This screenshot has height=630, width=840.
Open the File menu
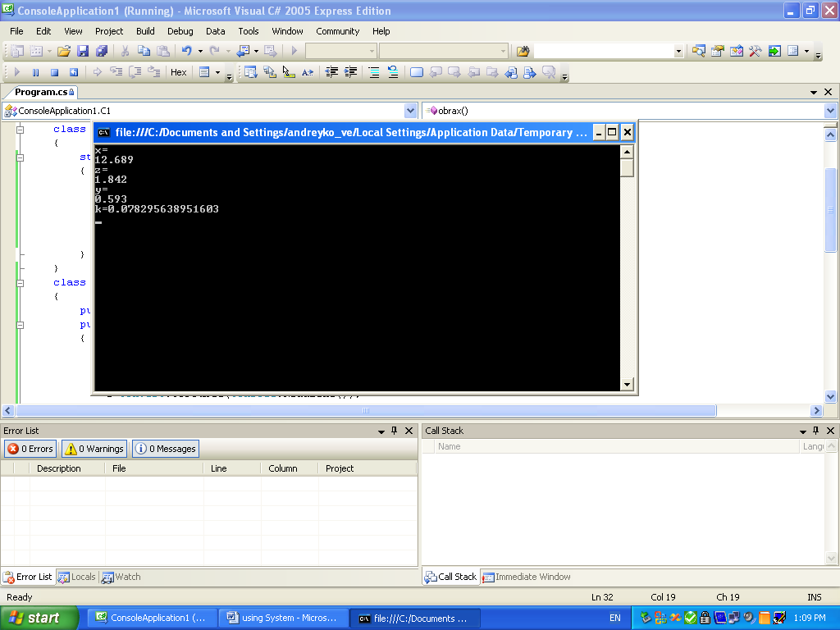[x=16, y=31]
